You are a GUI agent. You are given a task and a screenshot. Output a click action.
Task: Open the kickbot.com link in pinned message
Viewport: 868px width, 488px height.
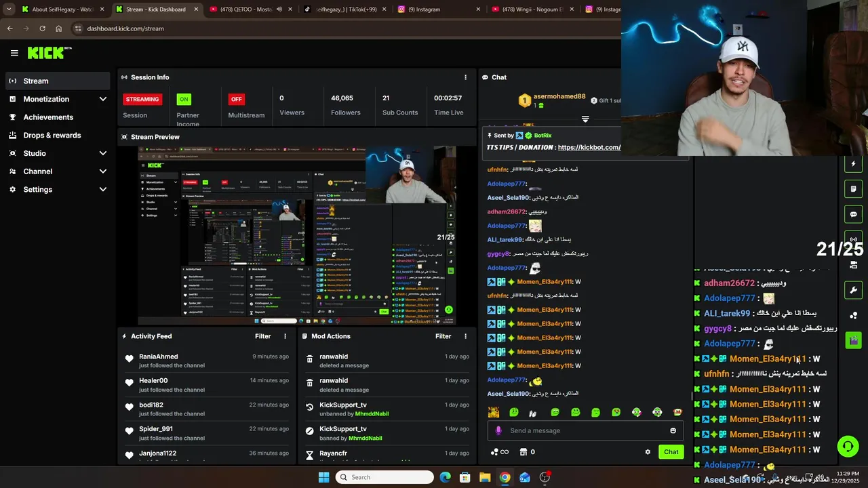[589, 147]
